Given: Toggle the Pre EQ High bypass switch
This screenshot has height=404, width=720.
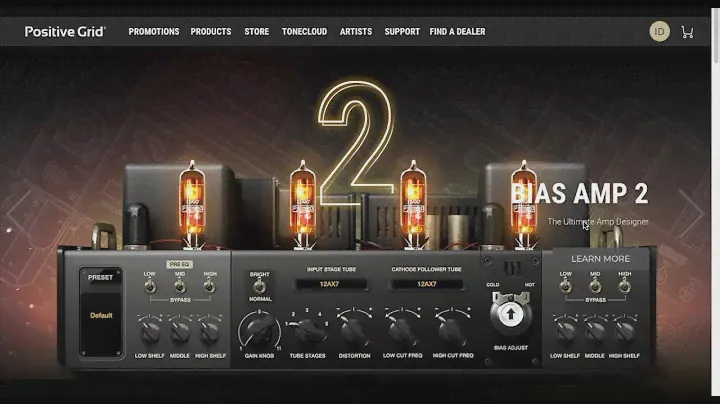Looking at the screenshot, I should coord(210,286).
